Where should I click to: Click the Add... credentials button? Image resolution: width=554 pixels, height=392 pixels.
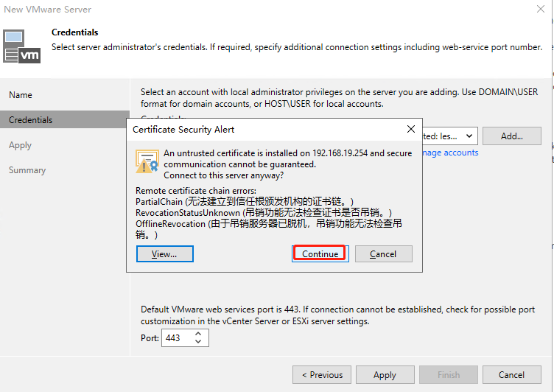(511, 136)
